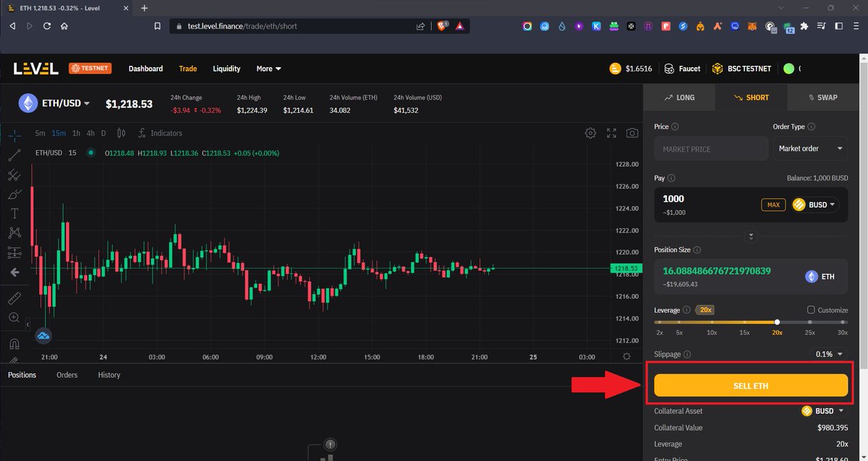Select the zoom-in magnifier tool

coord(14,317)
